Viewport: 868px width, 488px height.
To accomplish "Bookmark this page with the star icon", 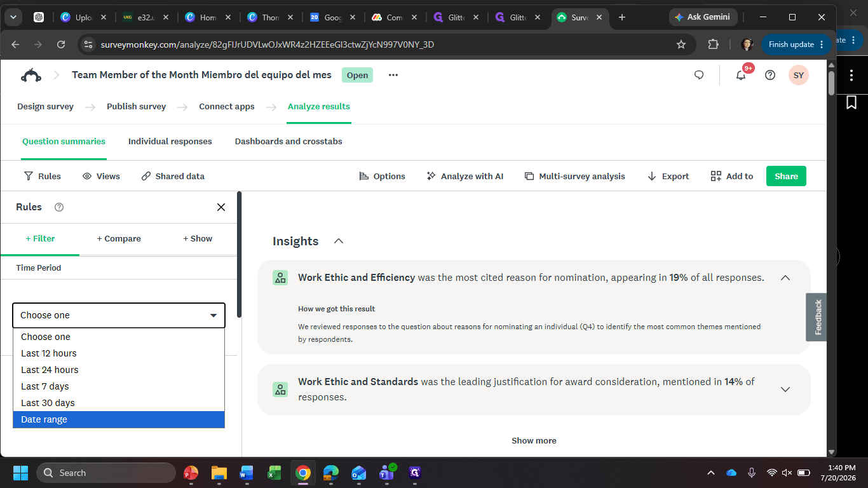I will coord(681,44).
